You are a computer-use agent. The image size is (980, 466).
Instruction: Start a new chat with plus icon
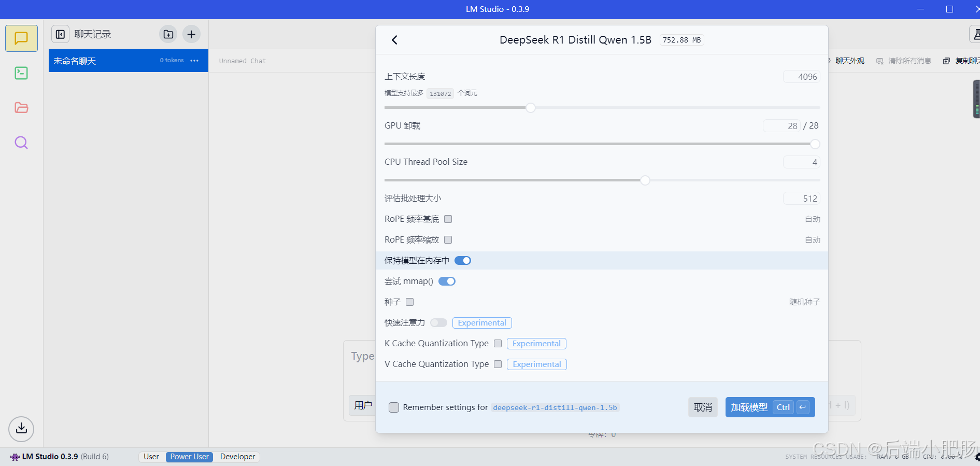click(191, 34)
